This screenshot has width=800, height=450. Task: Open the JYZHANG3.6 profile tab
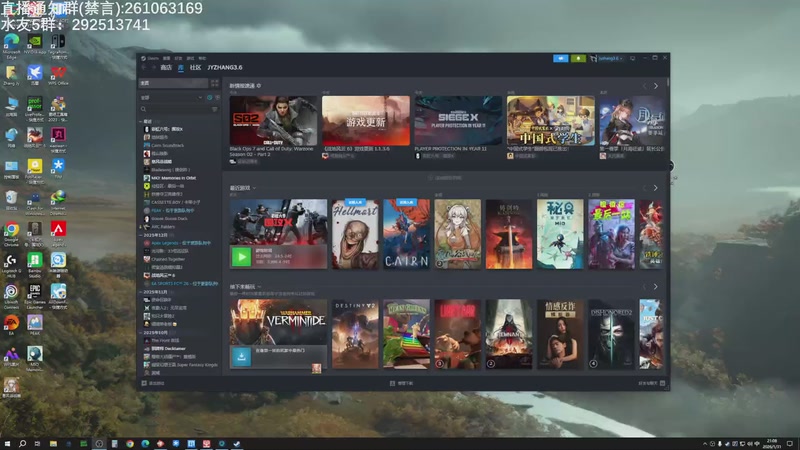tap(224, 67)
